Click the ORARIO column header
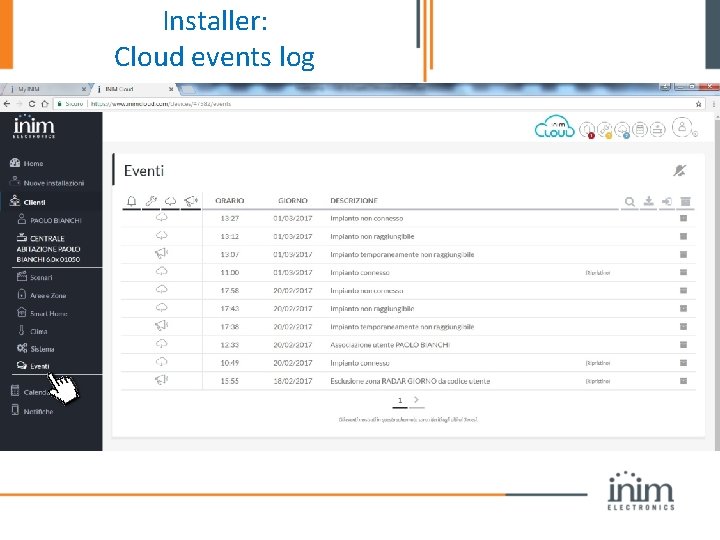This screenshot has height=540, width=720. 230,201
